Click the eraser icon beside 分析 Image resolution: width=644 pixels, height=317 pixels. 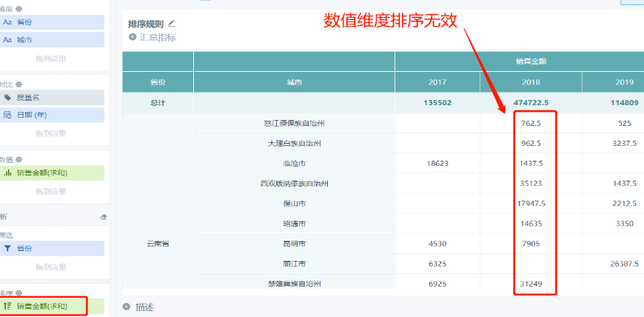104,217
